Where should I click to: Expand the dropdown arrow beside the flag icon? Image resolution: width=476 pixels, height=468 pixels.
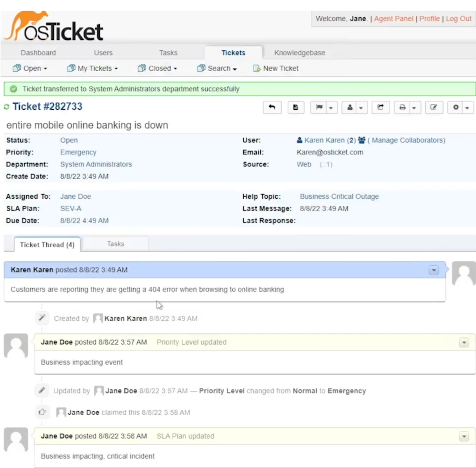(x=331, y=107)
